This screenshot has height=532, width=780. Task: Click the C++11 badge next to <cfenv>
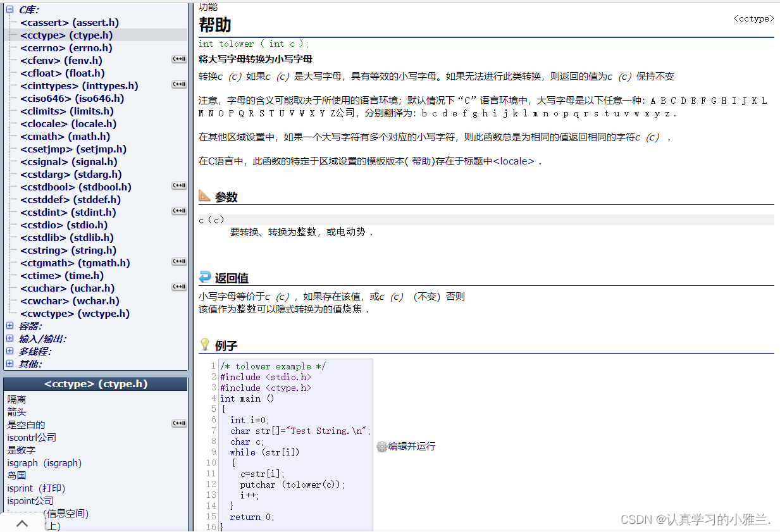tap(178, 59)
